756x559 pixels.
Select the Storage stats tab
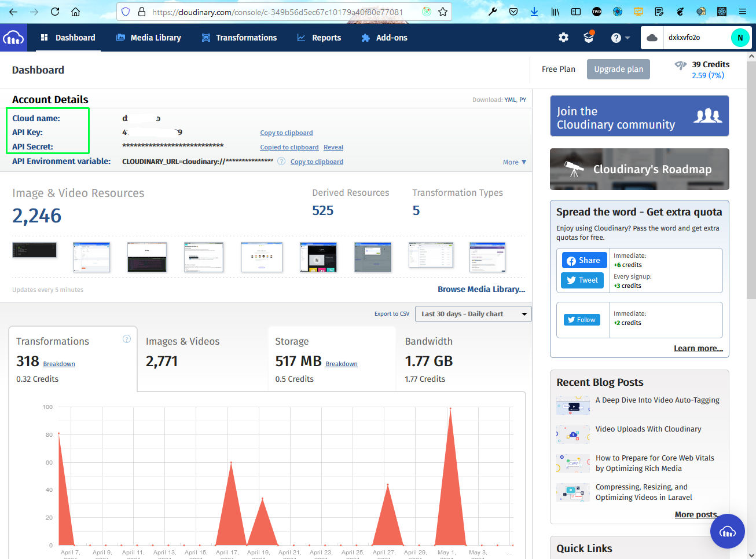[x=332, y=359]
